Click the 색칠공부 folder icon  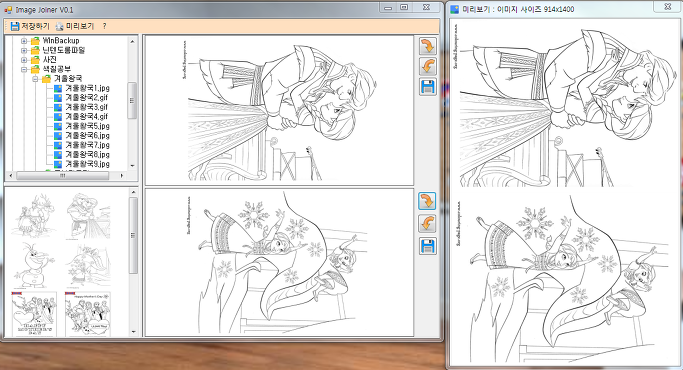[35, 69]
